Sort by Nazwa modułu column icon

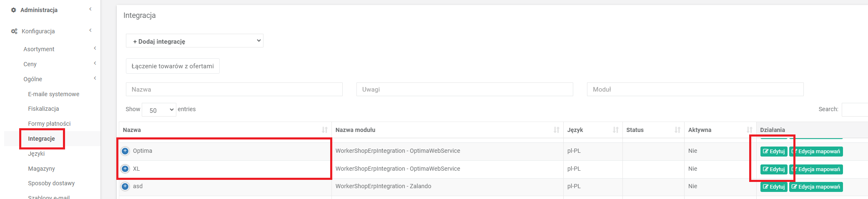[556, 130]
